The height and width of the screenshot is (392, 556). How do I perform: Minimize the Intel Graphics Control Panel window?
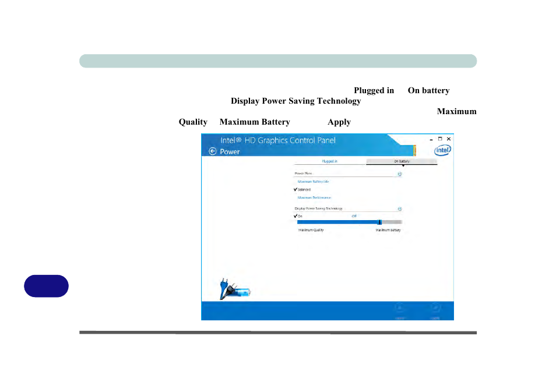coord(431,139)
